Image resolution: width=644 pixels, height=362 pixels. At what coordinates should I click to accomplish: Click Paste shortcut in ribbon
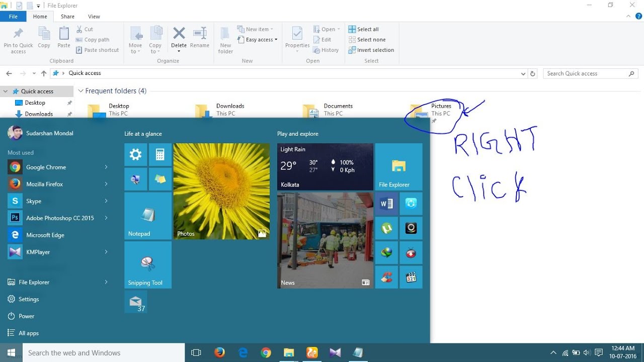pos(98,50)
